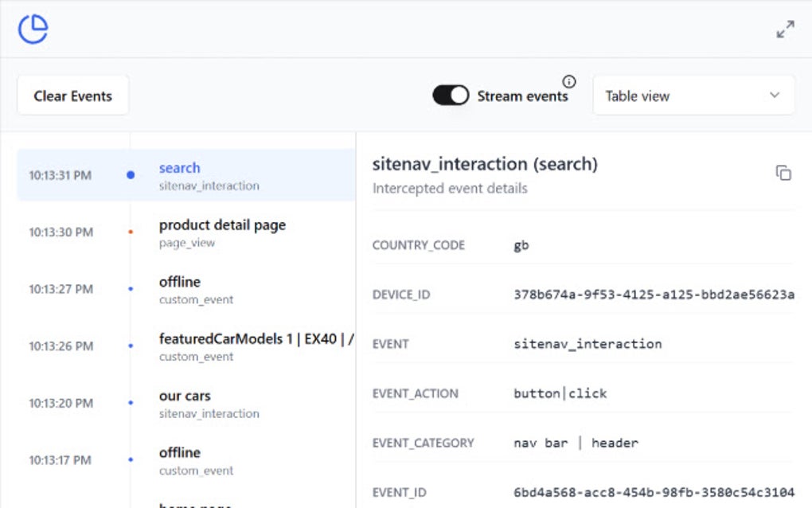Image resolution: width=812 pixels, height=508 pixels.
Task: Click the orange dot beside product detail page
Action: (x=130, y=233)
